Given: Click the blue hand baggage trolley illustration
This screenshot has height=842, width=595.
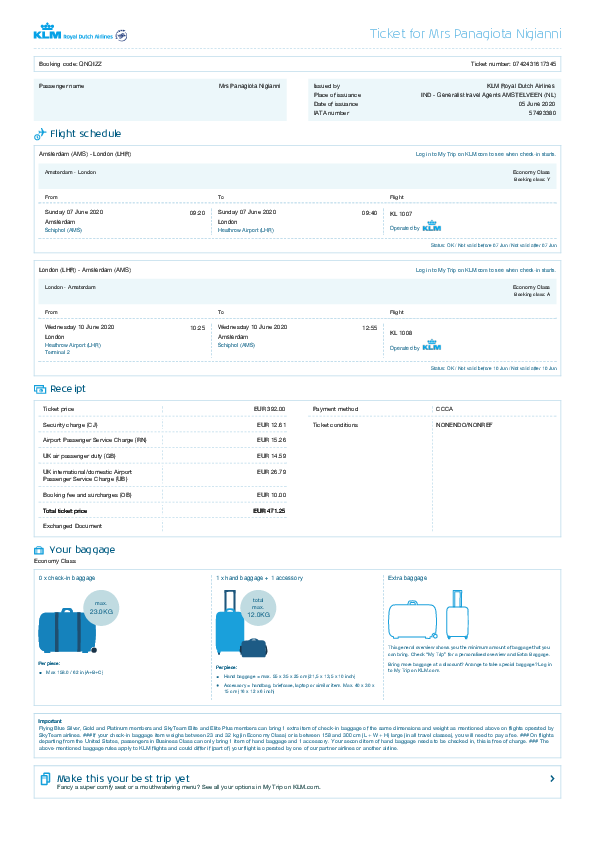Looking at the screenshot, I should [229, 622].
